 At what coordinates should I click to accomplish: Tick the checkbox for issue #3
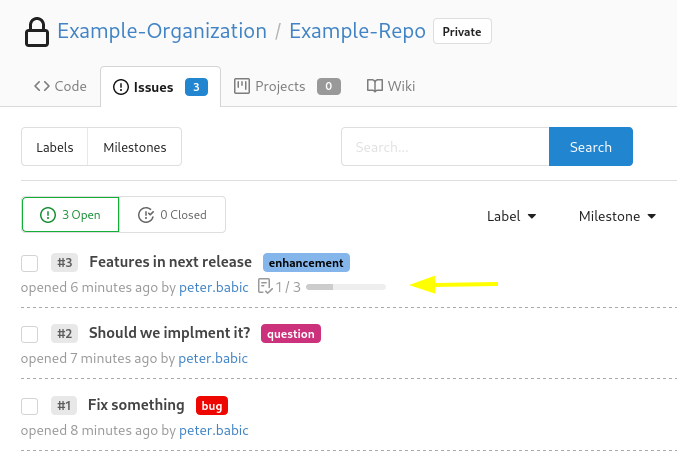(30, 263)
